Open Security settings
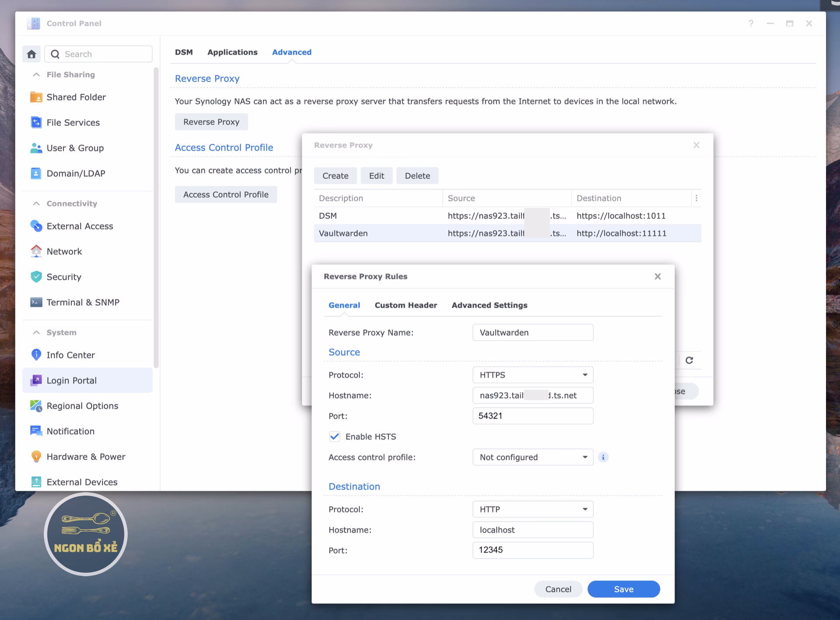Screen dimensions: 840x620 (87, 277)
